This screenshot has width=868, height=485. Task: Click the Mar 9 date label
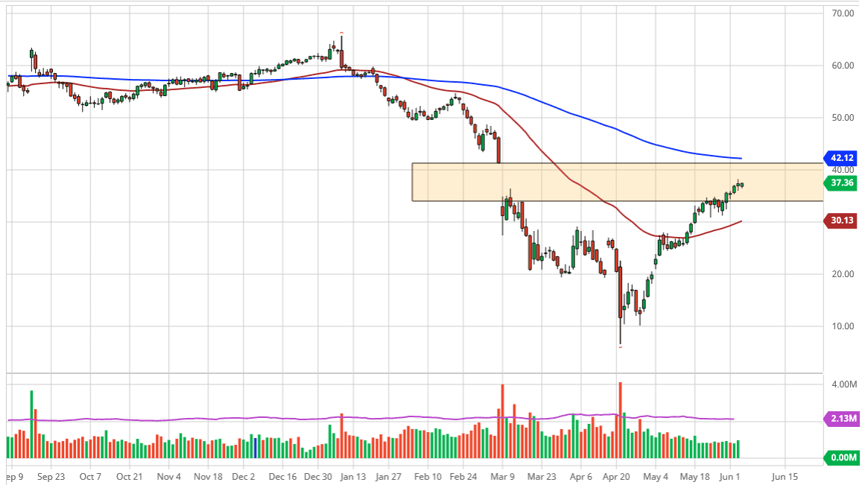pyautogui.click(x=502, y=476)
